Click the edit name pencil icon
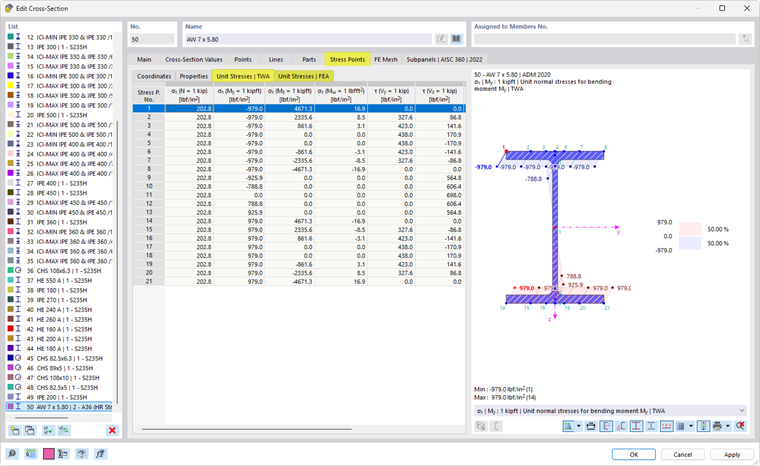 pos(441,39)
